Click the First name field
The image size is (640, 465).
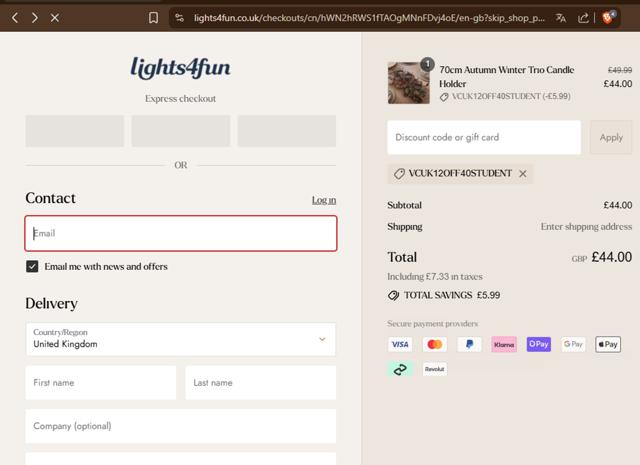pyautogui.click(x=101, y=383)
